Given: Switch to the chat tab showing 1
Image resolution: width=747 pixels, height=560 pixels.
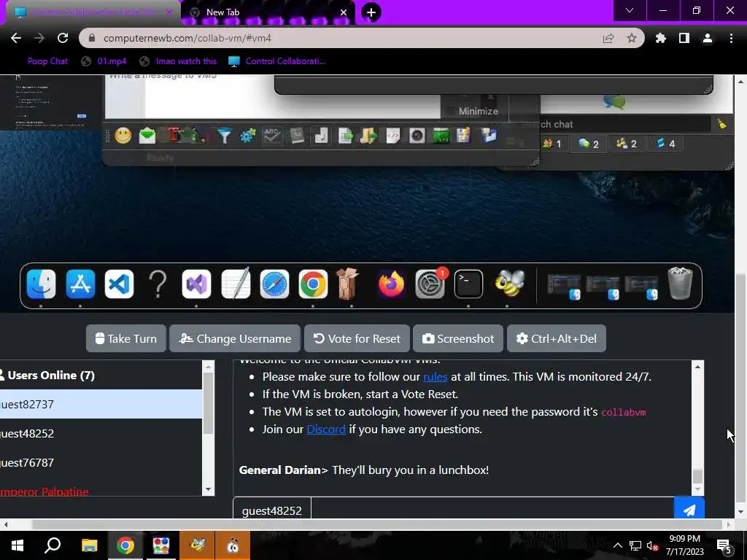Looking at the screenshot, I should [x=553, y=144].
